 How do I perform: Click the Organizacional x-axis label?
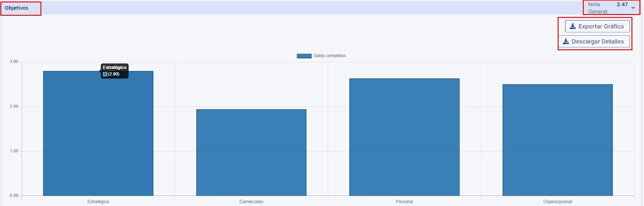(557, 202)
